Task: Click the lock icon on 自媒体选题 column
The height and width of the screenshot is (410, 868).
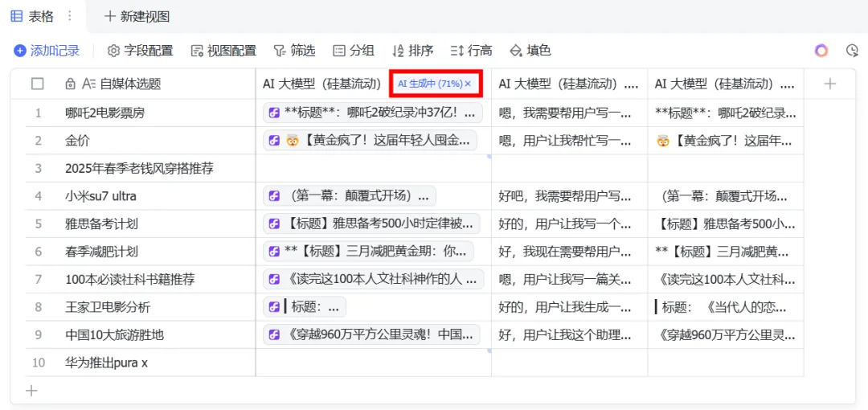Action: click(70, 84)
